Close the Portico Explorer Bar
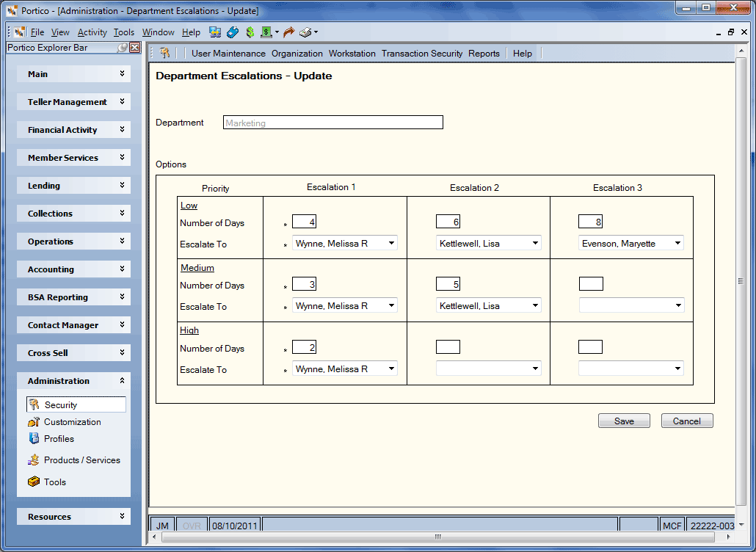 click(x=135, y=48)
